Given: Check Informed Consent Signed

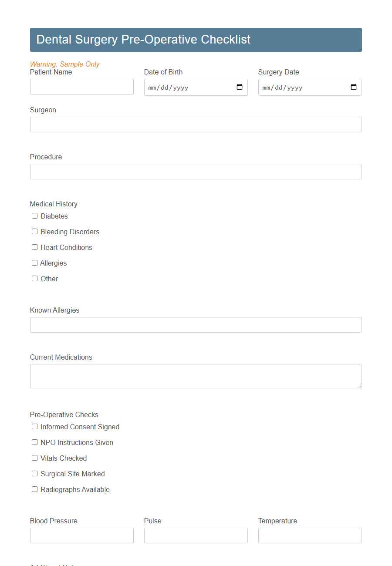Looking at the screenshot, I should pyautogui.click(x=34, y=426).
